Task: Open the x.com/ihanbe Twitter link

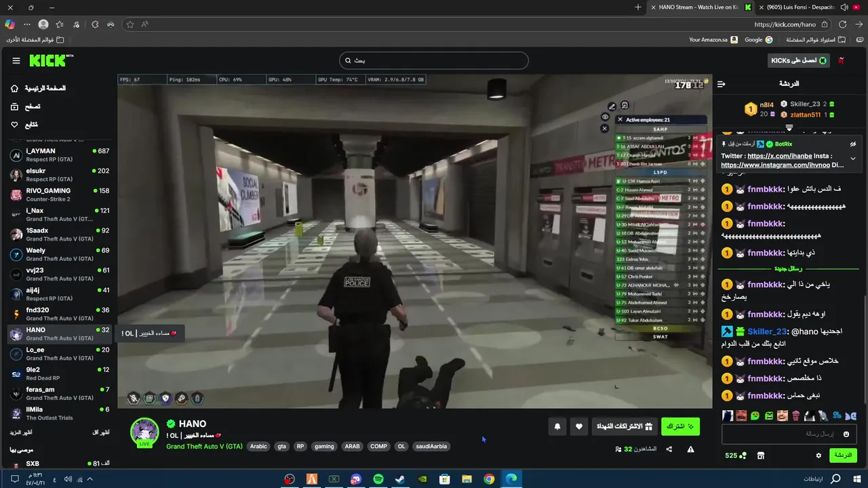Action: click(779, 156)
